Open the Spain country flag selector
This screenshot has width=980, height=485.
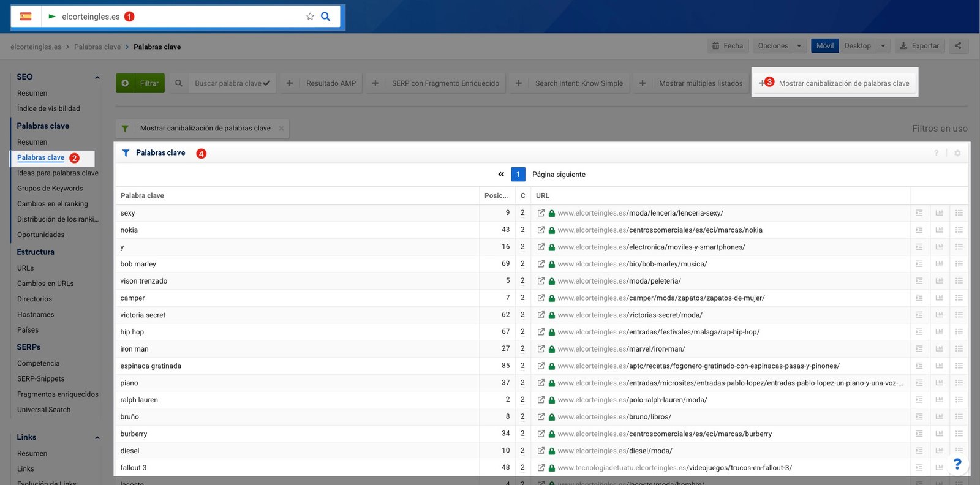26,17
